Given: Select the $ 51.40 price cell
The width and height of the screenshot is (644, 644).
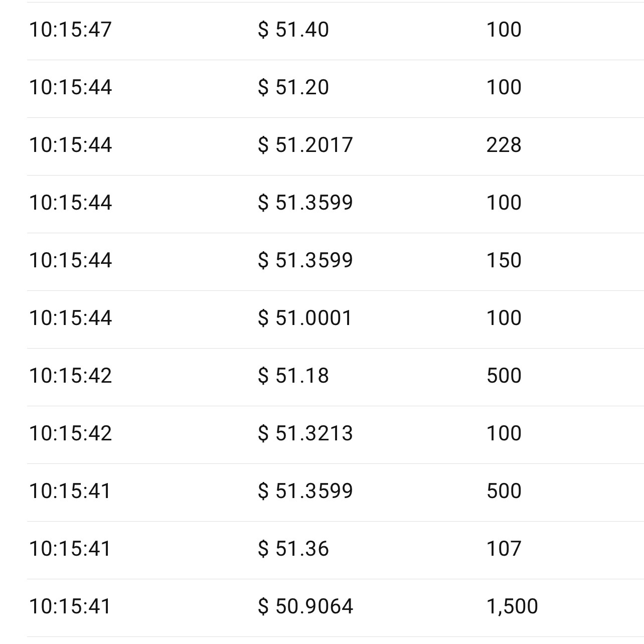Looking at the screenshot, I should coord(293,30).
